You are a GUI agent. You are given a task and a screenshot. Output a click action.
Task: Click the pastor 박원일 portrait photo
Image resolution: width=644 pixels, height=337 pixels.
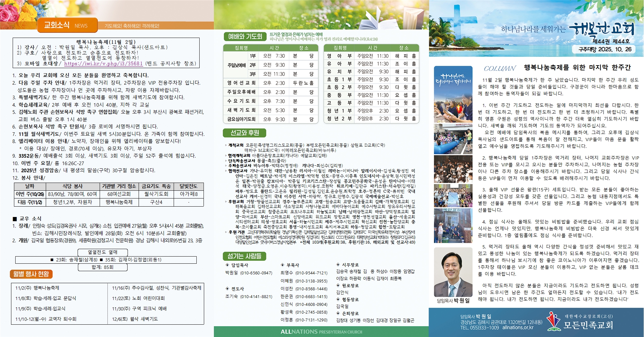point(453,272)
